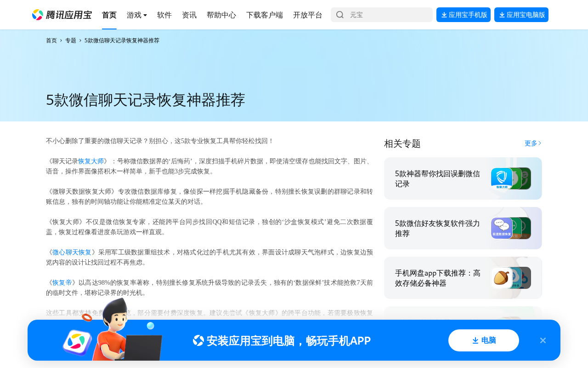Download 应用宝电脑版
The height and width of the screenshot is (368, 588).
click(x=521, y=15)
